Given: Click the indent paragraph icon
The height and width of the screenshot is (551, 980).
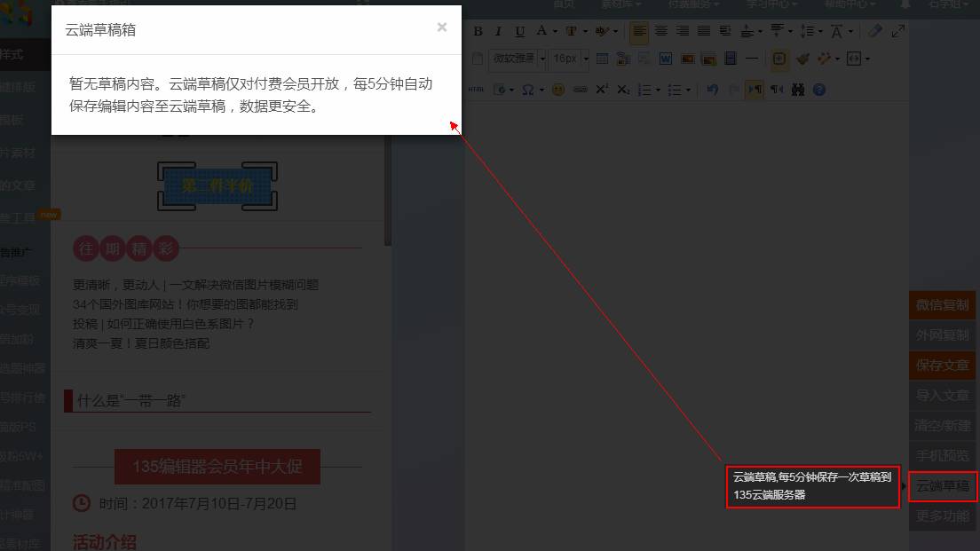Looking at the screenshot, I should click(725, 30).
